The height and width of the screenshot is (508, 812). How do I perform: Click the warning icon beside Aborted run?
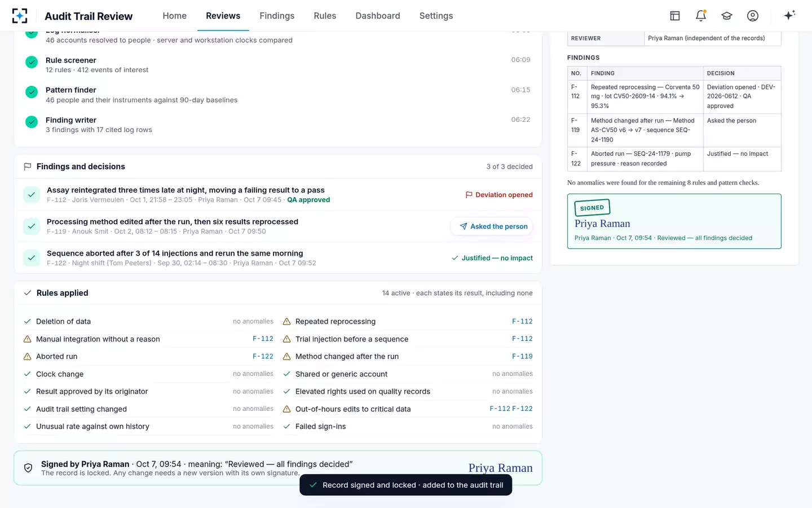27,356
